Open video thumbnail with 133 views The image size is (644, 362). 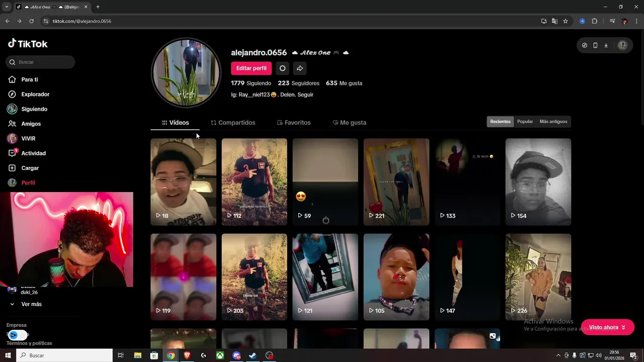pos(467,182)
